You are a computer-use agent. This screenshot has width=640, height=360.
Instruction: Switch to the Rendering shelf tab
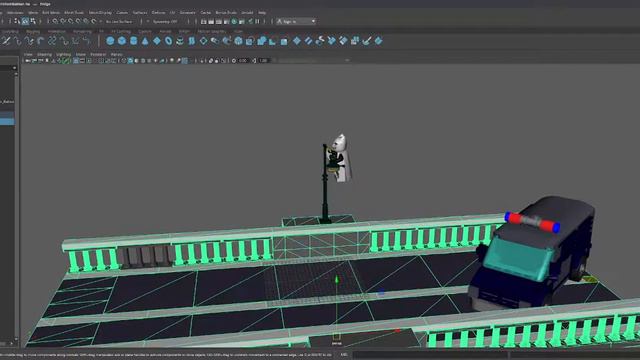(x=82, y=31)
